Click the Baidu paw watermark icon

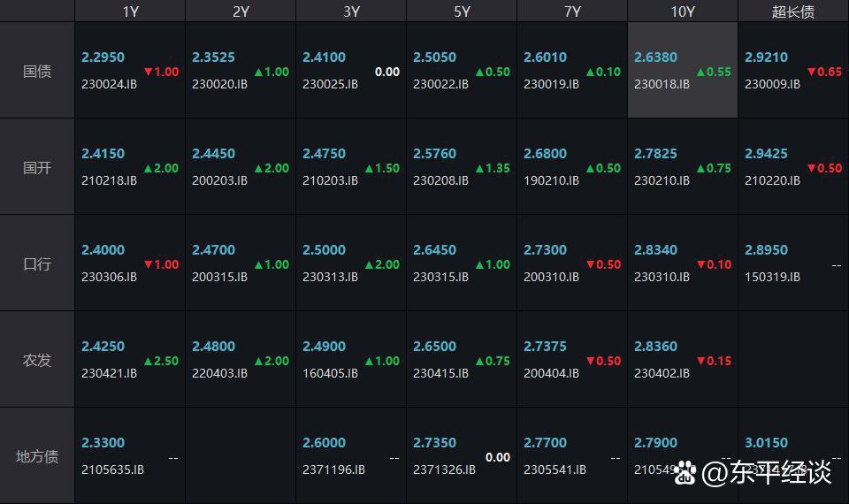[685, 473]
